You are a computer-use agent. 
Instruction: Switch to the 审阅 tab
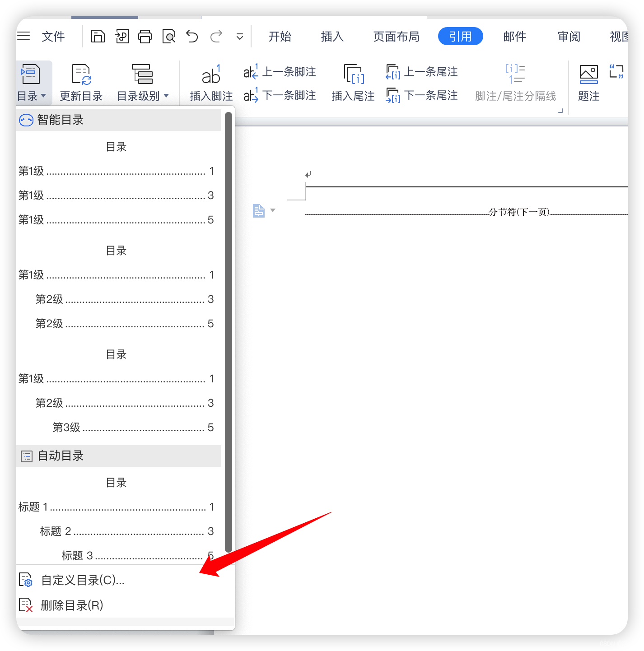[x=569, y=37]
